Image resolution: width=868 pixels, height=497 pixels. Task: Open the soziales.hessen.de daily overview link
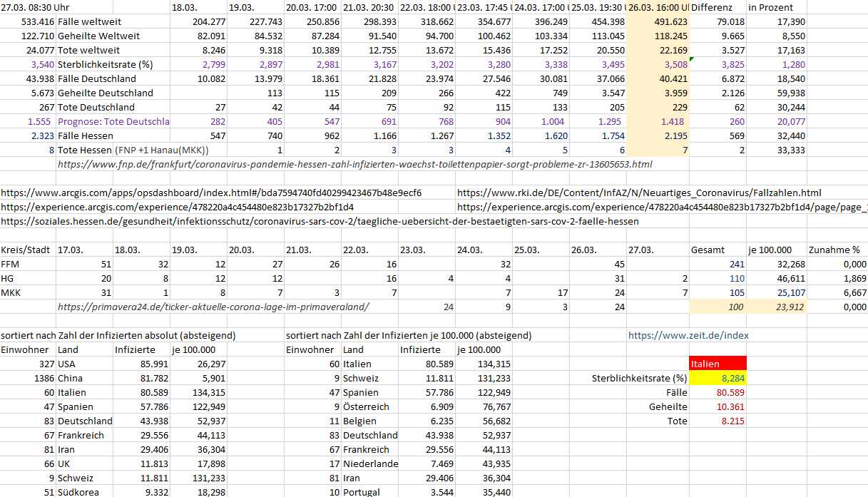(x=320, y=221)
